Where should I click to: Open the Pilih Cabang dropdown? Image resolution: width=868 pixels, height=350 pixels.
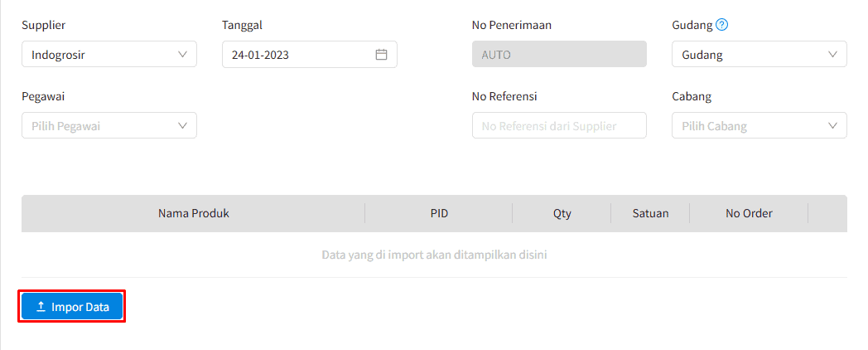(759, 125)
